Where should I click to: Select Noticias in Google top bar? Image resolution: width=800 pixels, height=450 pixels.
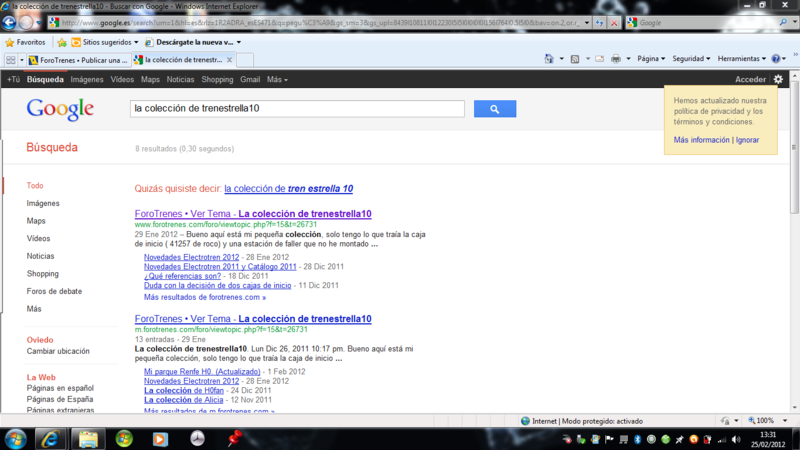180,80
